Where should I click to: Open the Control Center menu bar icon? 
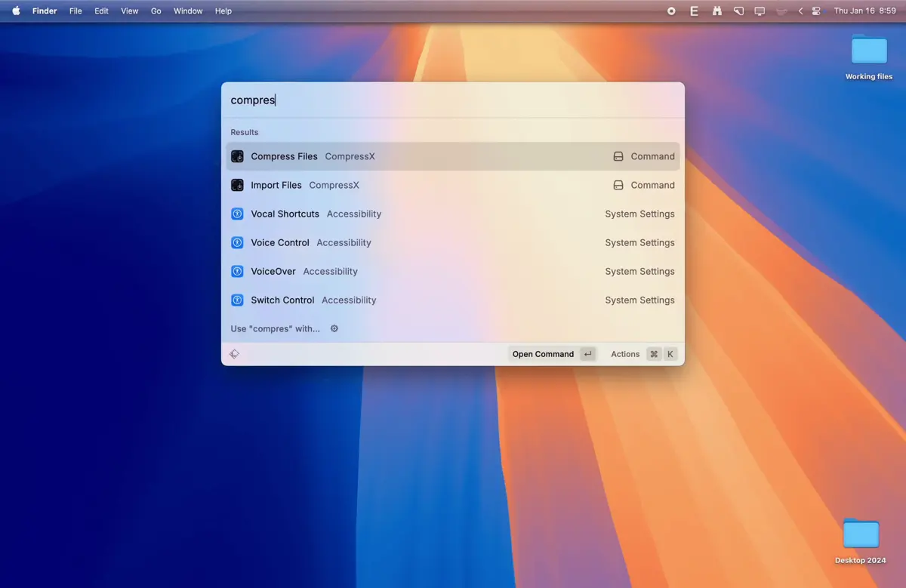point(816,11)
